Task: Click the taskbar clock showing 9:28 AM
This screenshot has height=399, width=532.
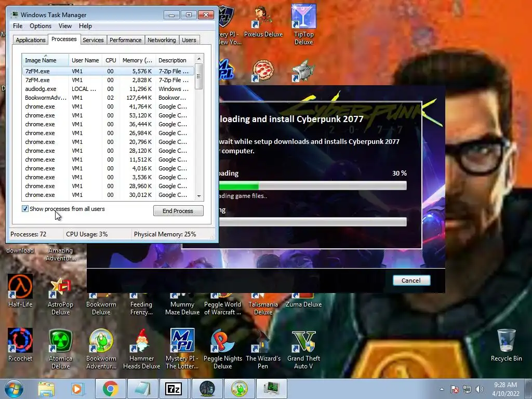Action: [x=505, y=389]
